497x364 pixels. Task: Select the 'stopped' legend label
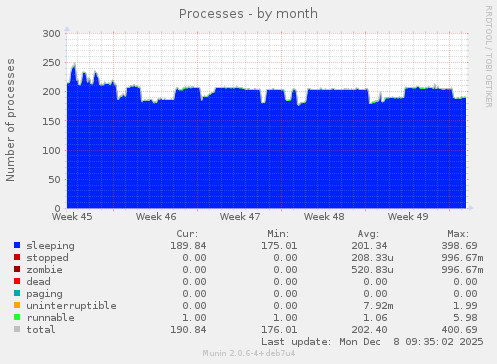point(47,258)
